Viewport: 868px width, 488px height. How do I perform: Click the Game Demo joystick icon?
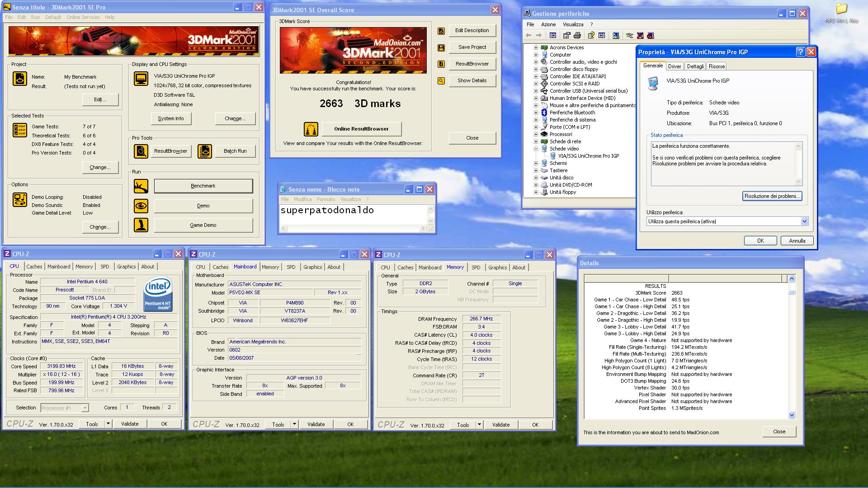point(141,225)
